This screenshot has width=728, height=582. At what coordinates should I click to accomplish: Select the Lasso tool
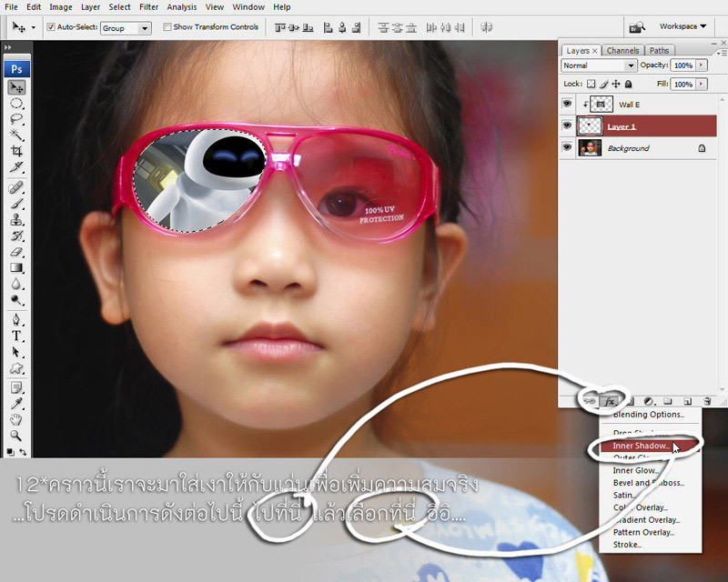(x=16, y=119)
